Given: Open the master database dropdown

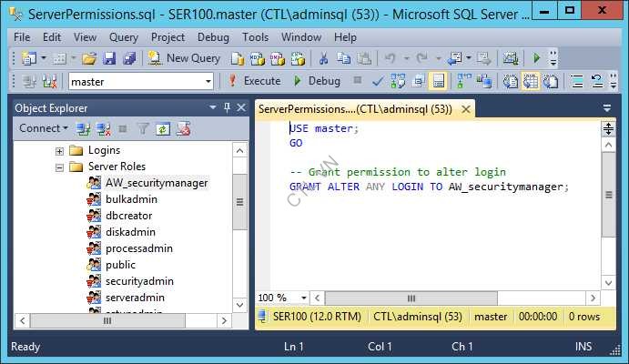Looking at the screenshot, I should [x=208, y=81].
